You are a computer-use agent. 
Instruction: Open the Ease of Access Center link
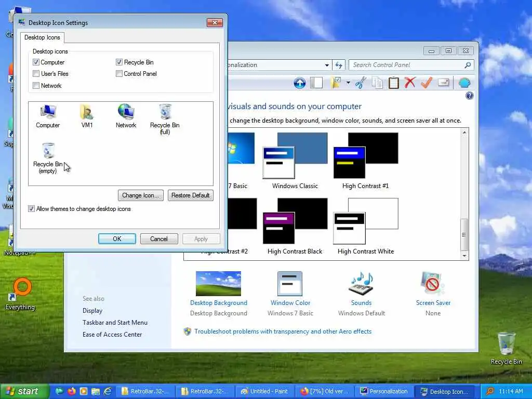tap(112, 334)
